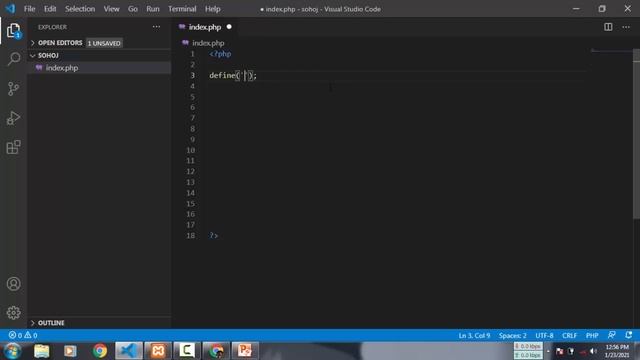Click the ?> closing tag line

(213, 236)
